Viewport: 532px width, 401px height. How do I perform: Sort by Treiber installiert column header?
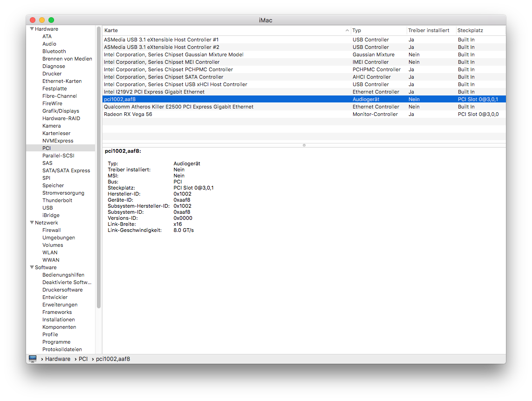point(431,31)
